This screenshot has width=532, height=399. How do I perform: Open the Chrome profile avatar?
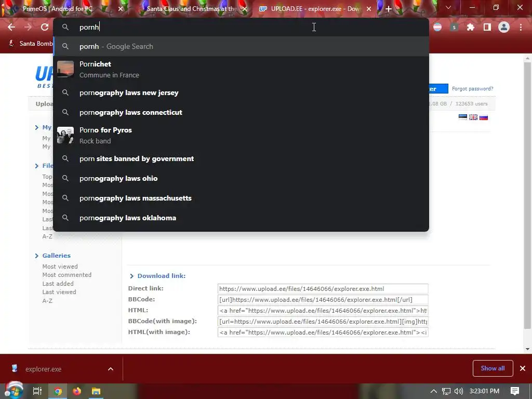[x=504, y=27]
